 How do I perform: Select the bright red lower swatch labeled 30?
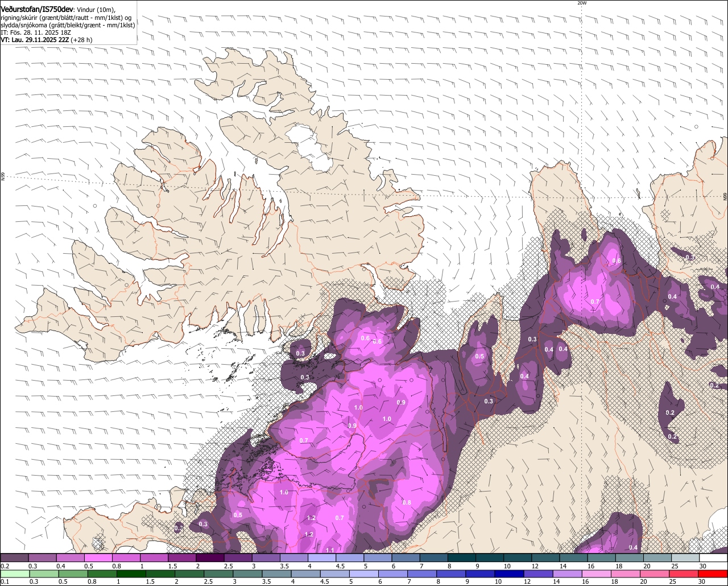(712, 574)
